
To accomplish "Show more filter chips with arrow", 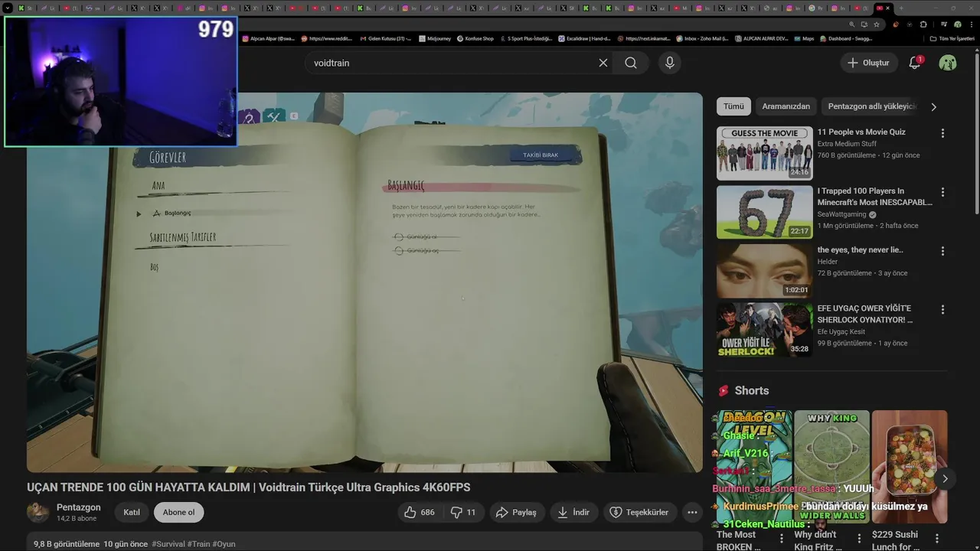I will point(933,106).
